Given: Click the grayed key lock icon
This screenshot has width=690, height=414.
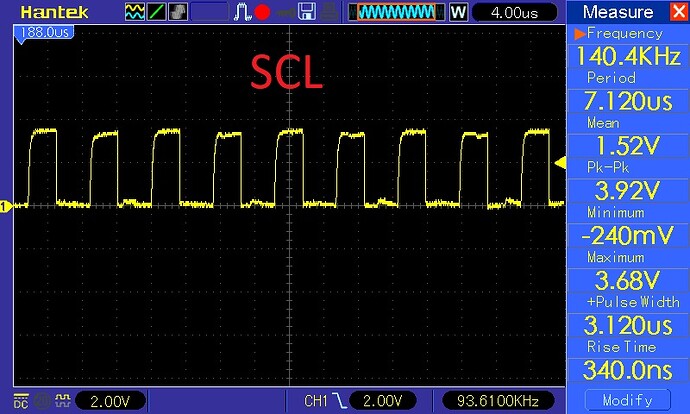Looking at the screenshot, I should coord(286,13).
